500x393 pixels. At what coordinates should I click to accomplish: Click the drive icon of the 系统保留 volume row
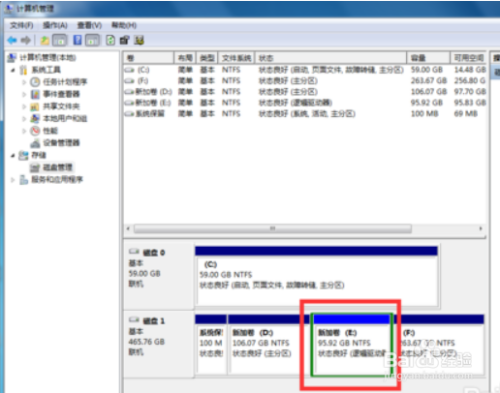[x=129, y=114]
